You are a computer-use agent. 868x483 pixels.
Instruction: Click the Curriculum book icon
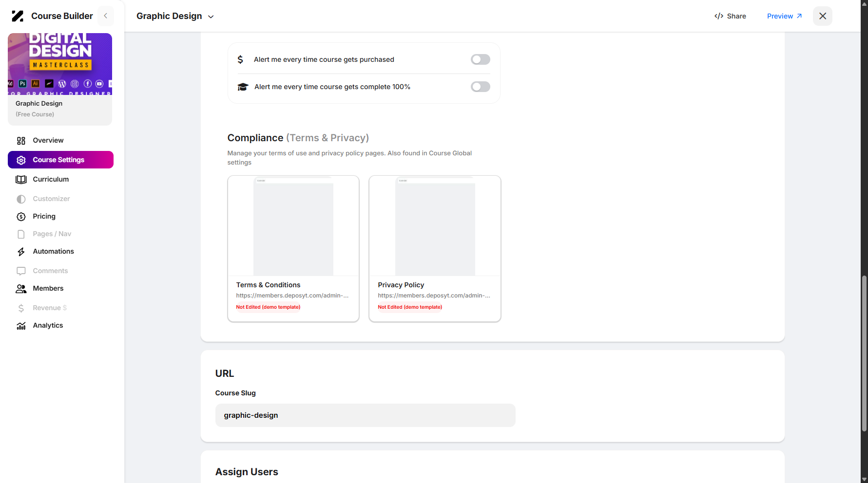coord(21,180)
